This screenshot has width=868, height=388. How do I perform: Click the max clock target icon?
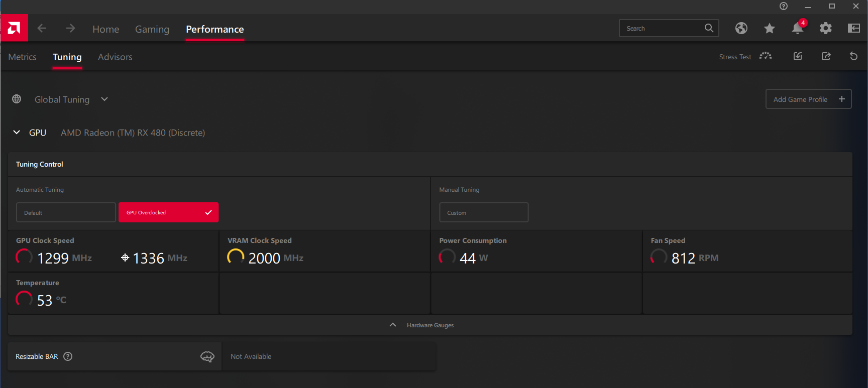tap(125, 257)
